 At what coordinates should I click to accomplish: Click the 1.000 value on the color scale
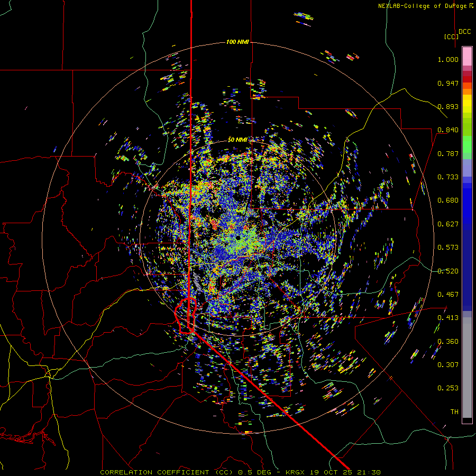click(x=448, y=59)
